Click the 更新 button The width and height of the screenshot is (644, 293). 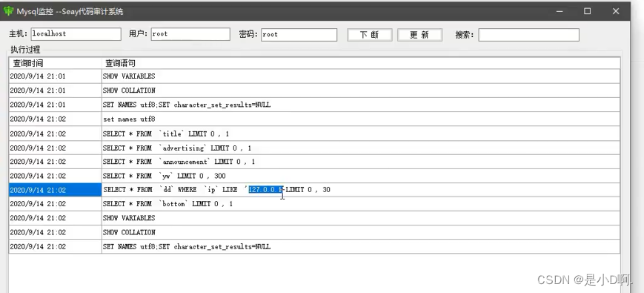[419, 35]
